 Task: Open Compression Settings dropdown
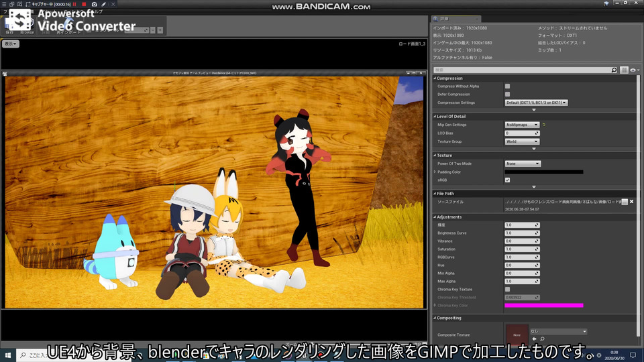tap(536, 103)
